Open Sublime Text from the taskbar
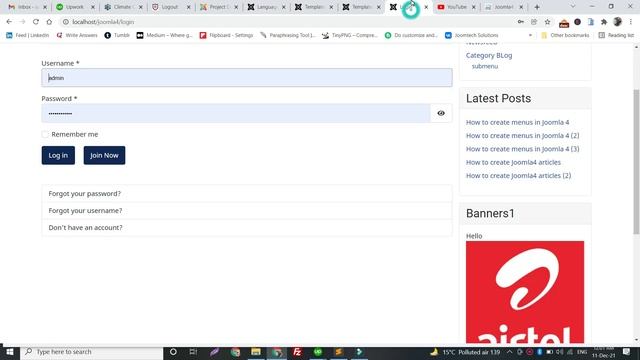This screenshot has height=360, width=640. coord(338,351)
